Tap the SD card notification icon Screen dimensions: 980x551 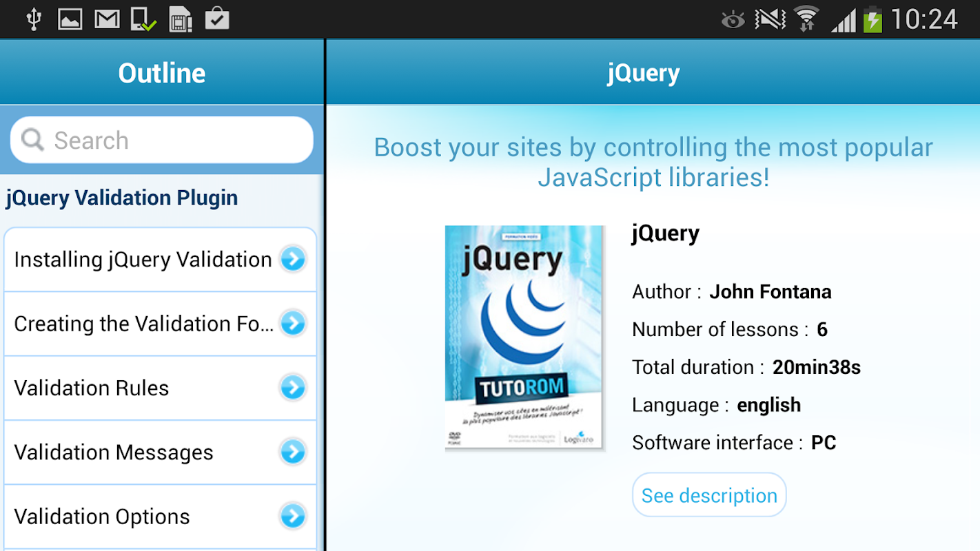[x=180, y=19]
